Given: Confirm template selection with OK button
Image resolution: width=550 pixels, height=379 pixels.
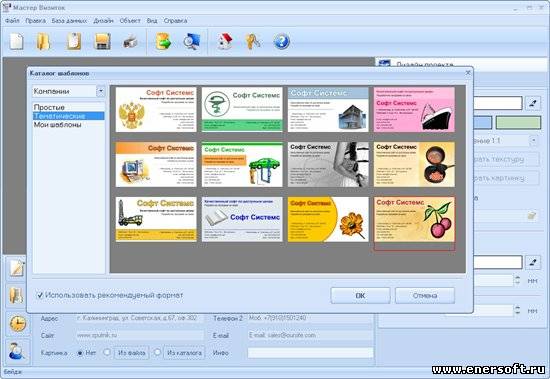Looking at the screenshot, I should pyautogui.click(x=360, y=295).
